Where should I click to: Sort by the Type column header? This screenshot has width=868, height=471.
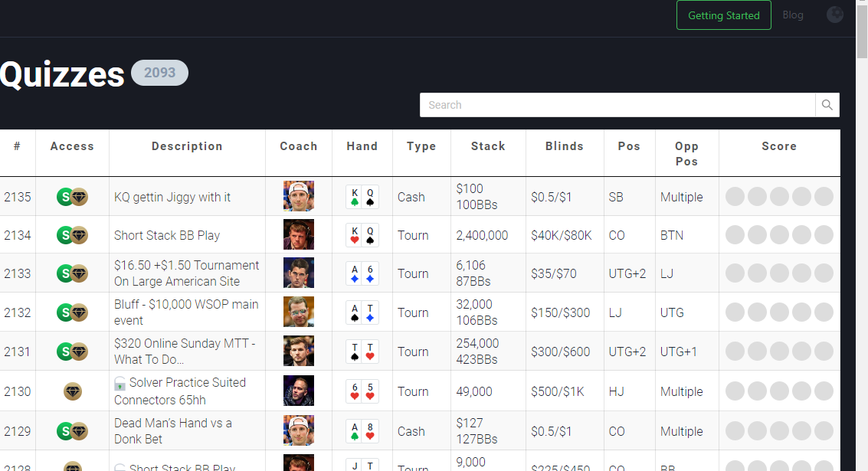tap(421, 146)
